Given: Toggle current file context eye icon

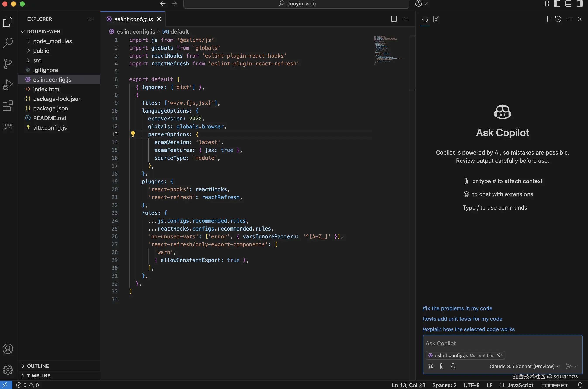Looking at the screenshot, I should [x=499, y=356].
